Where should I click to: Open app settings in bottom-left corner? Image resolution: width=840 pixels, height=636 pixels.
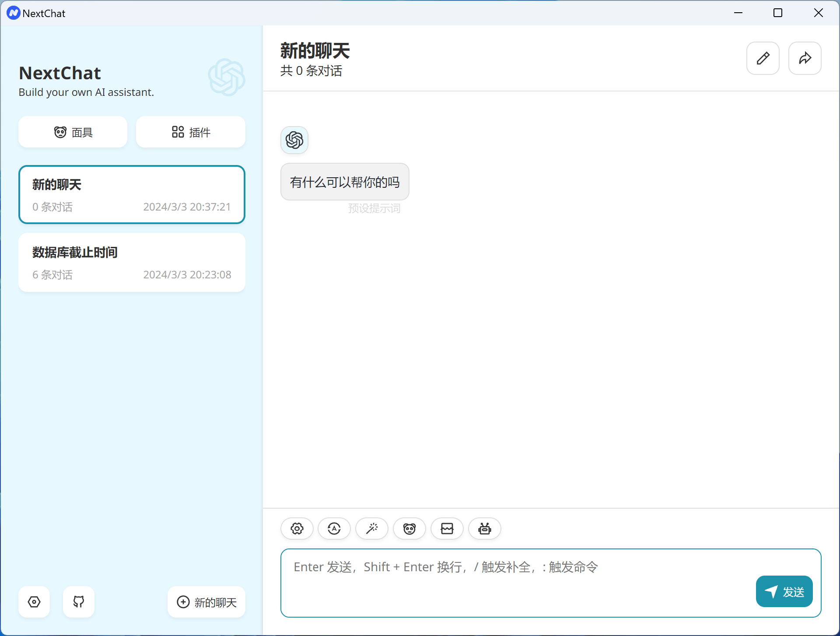point(34,602)
